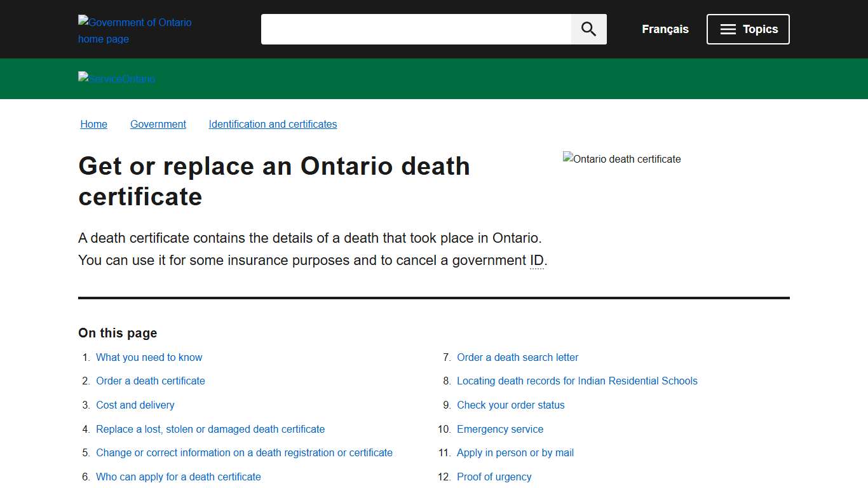Click the Ontario death certificate image
Viewport: 868px width, 488px height.
click(621, 159)
